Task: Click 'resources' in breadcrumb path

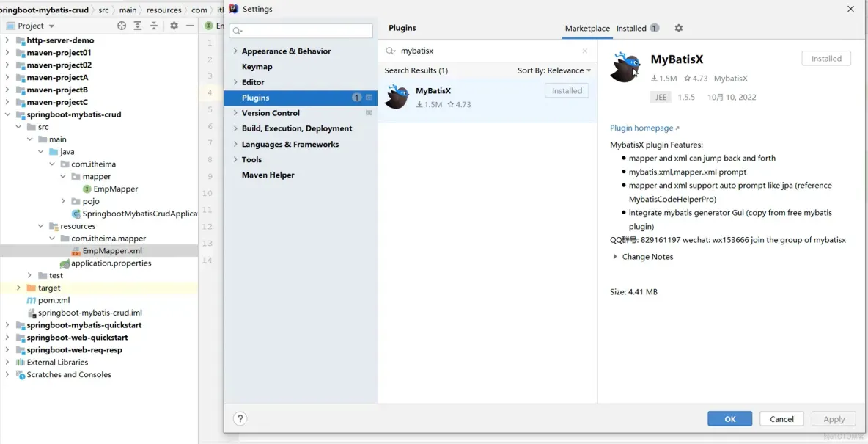Action: pyautogui.click(x=164, y=10)
